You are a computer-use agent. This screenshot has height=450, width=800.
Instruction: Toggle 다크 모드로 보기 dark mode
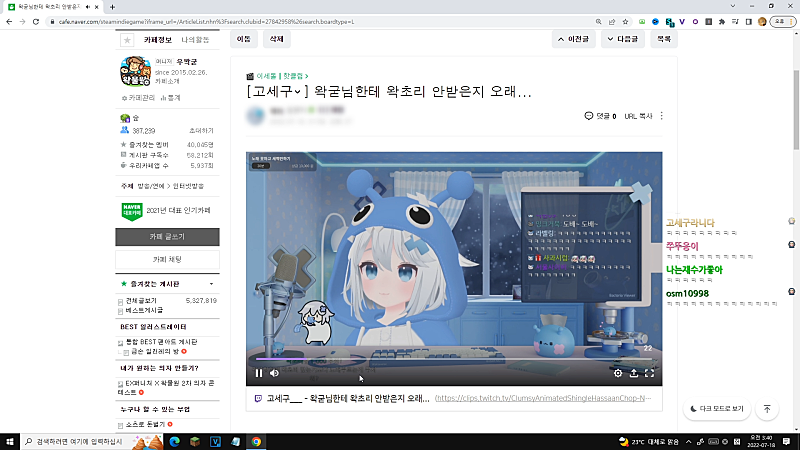pyautogui.click(x=717, y=409)
